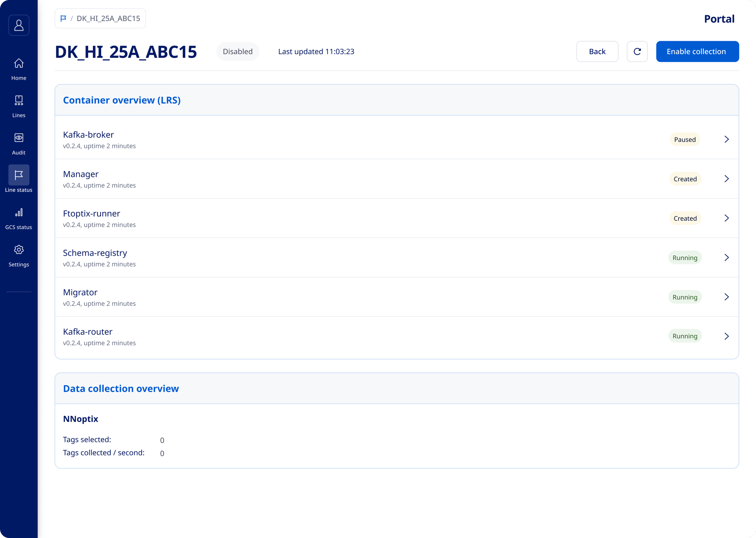Click the Kafka-router container name

point(88,332)
